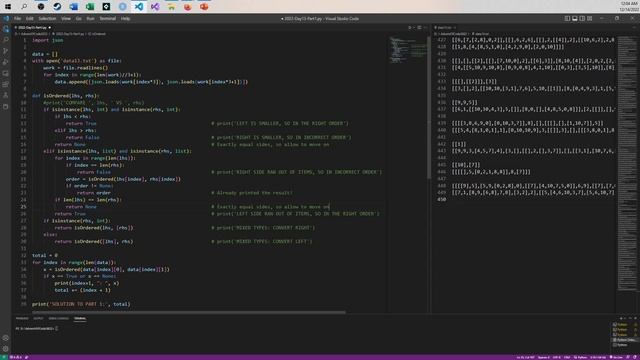Toggle the Primary Side Bar layout icon
This screenshot has width=640, height=360.
[567, 18]
